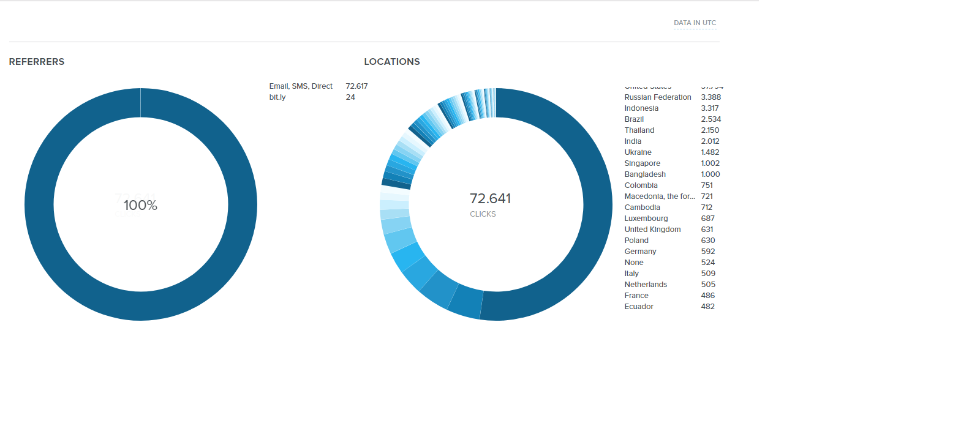Screen dimensions: 980x426
Task: Choose Brazil from the locations list
Action: (634, 119)
